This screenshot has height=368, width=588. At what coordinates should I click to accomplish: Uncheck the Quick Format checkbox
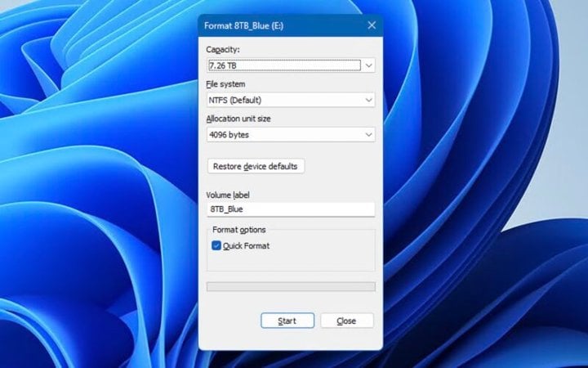tap(216, 245)
